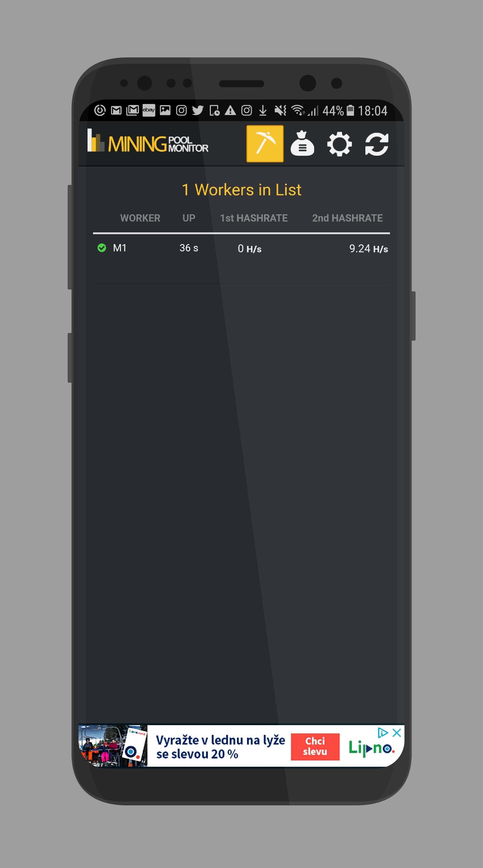Tap the 1 Workers in List heading
Image resolution: width=483 pixels, height=868 pixels.
coord(241,190)
